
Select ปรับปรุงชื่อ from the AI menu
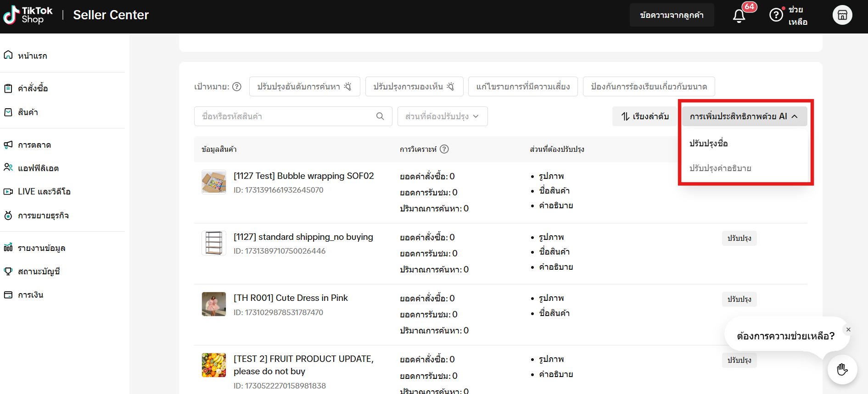point(708,143)
